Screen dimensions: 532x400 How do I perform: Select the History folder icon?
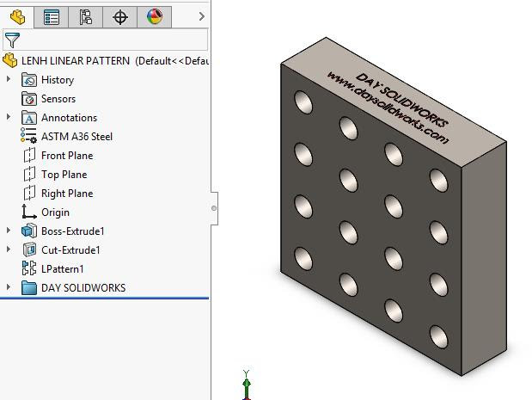click(29, 80)
